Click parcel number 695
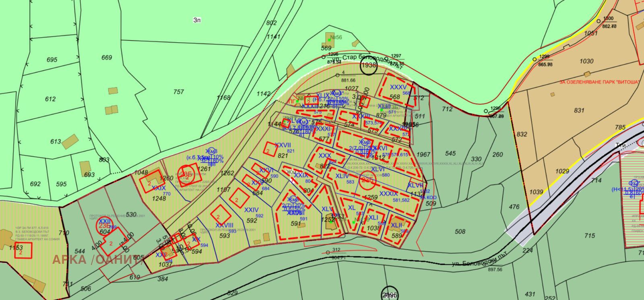The width and height of the screenshot is (644, 300). (x=52, y=60)
